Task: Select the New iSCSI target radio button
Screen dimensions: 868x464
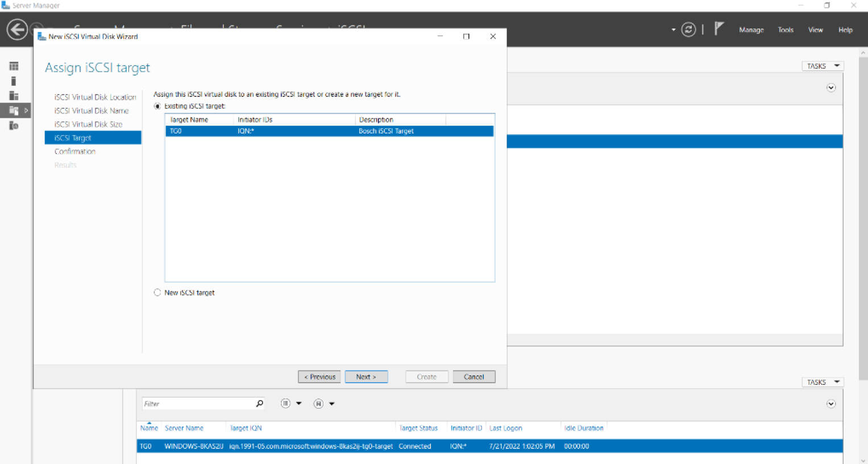Action: [157, 293]
